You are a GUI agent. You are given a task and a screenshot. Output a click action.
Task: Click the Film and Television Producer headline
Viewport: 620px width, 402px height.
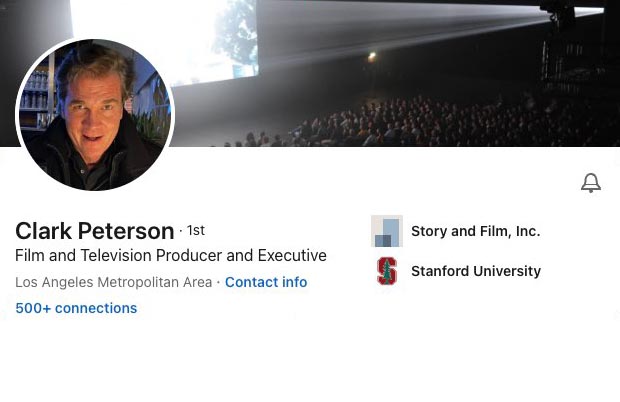click(x=171, y=256)
